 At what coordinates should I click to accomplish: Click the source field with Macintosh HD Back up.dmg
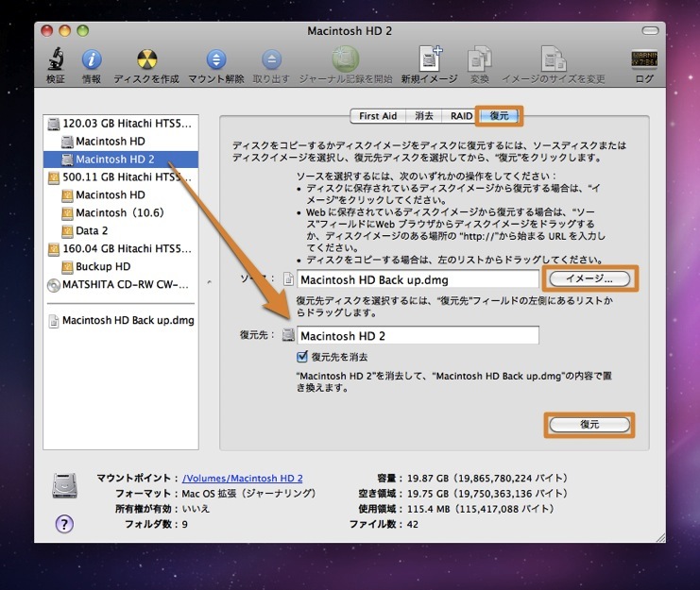(x=418, y=279)
